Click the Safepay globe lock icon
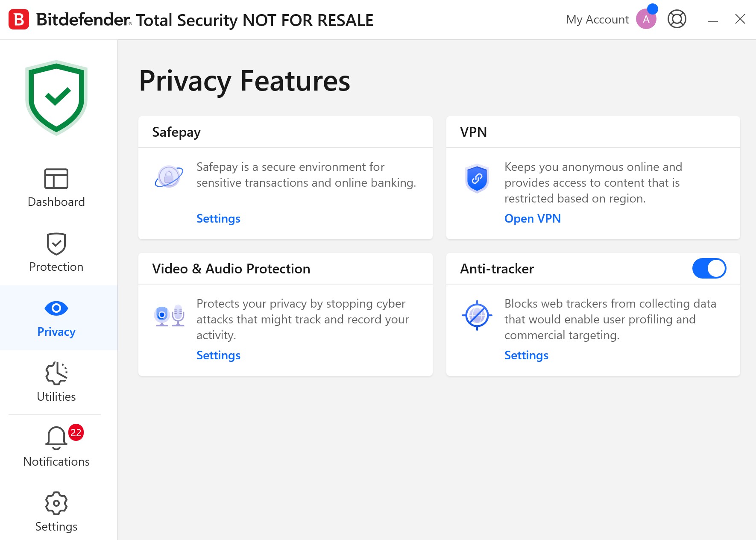The height and width of the screenshot is (540, 756). pos(169,176)
